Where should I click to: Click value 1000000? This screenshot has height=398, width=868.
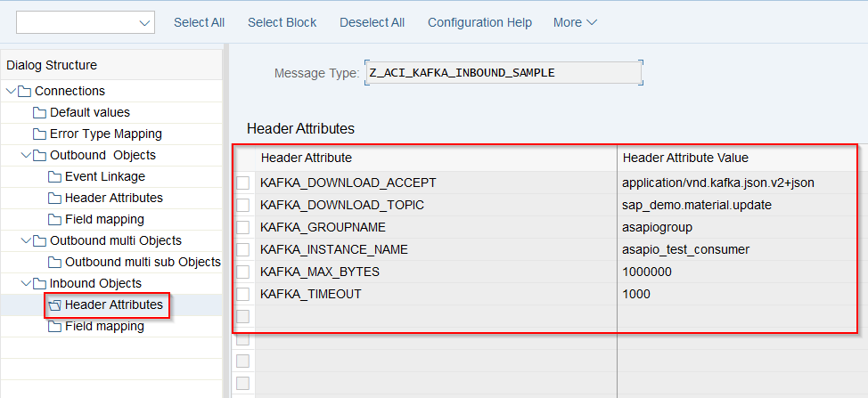(647, 272)
